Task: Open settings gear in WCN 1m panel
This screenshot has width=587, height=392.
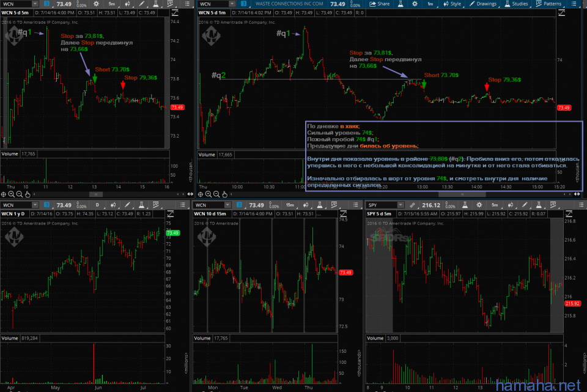Action: 415,4
